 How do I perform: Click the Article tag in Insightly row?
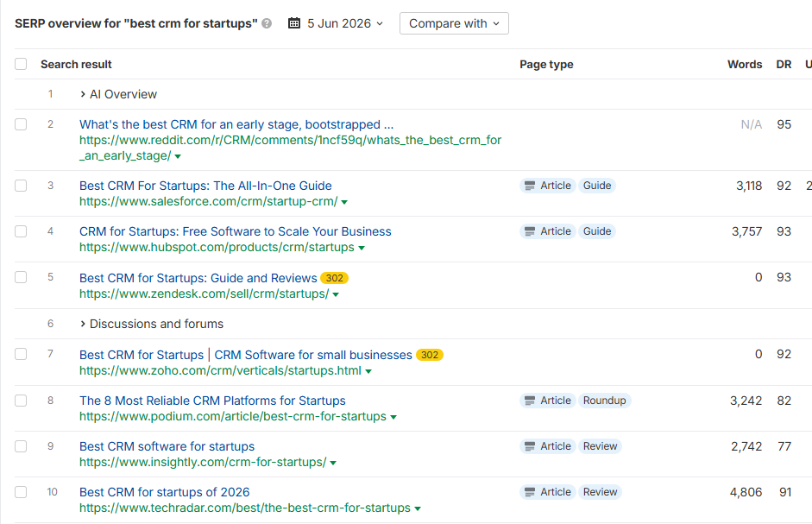tap(548, 446)
